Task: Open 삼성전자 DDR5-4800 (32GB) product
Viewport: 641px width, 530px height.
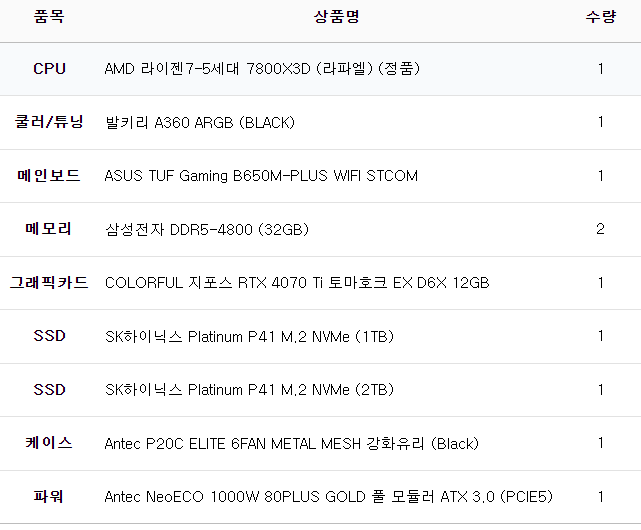Action: [207, 229]
